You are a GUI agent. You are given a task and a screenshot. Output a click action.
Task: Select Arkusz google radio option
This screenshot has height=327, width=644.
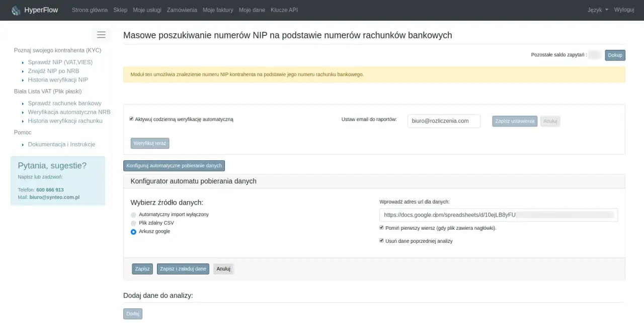pyautogui.click(x=133, y=232)
